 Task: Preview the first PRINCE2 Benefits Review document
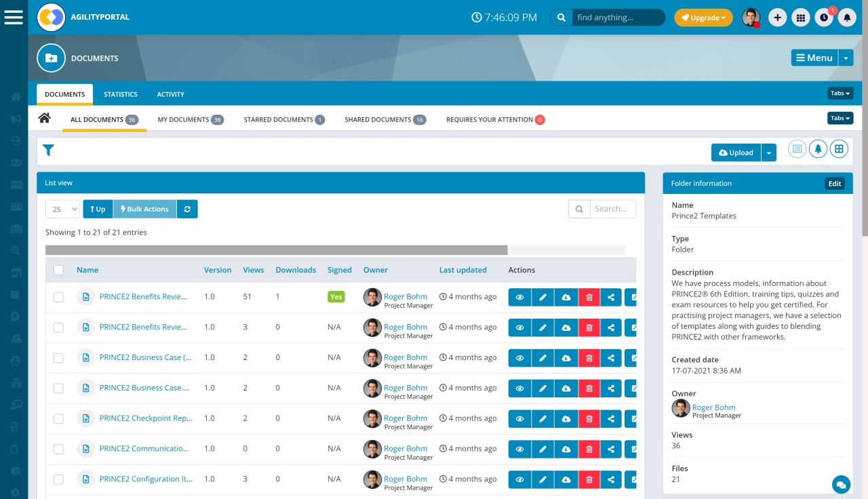519,296
